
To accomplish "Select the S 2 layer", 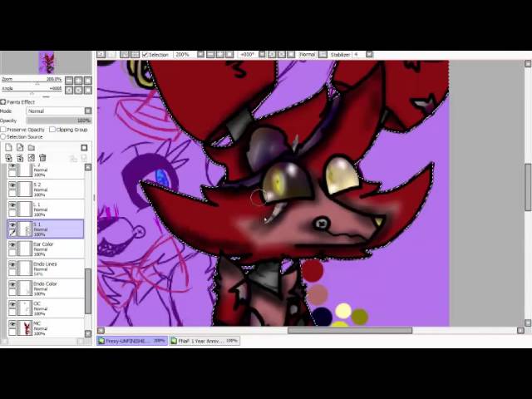I will pos(46,190).
